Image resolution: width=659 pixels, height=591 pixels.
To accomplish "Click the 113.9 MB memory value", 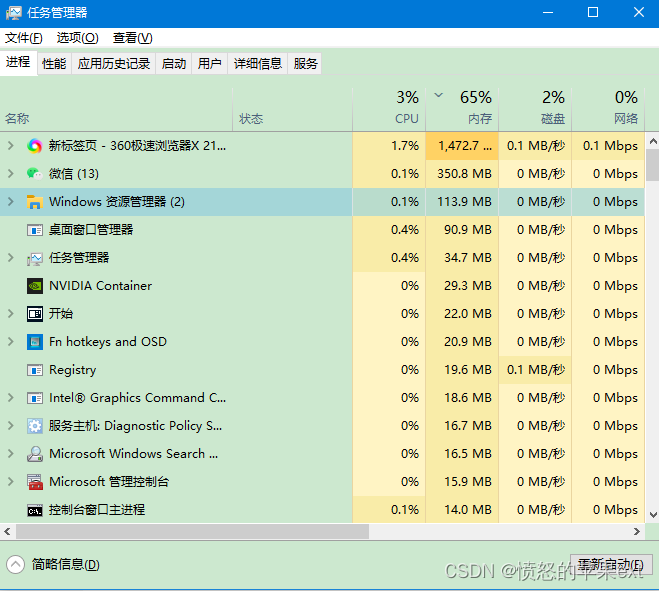I will click(x=464, y=202).
